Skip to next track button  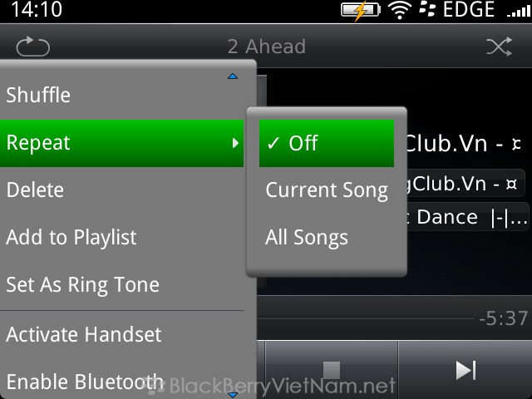pyautogui.click(x=465, y=370)
